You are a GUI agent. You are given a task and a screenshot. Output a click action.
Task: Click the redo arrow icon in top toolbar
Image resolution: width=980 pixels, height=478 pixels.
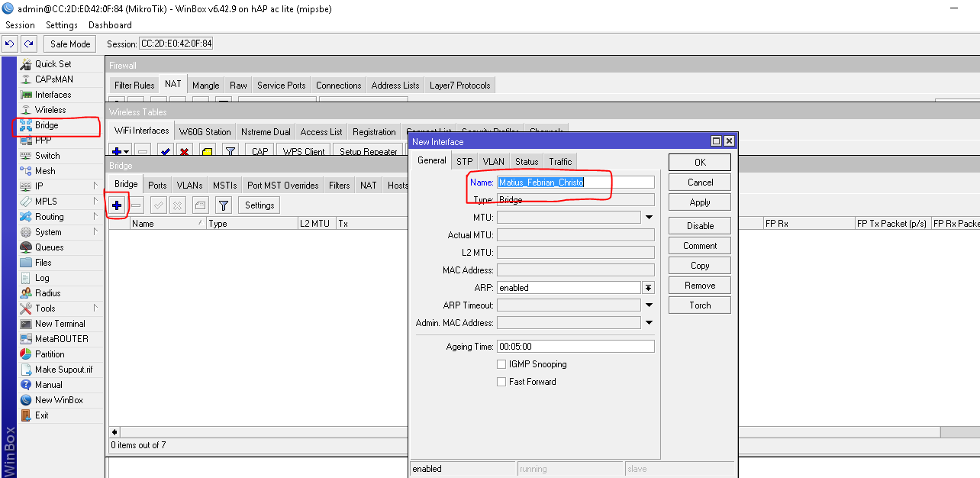point(28,44)
